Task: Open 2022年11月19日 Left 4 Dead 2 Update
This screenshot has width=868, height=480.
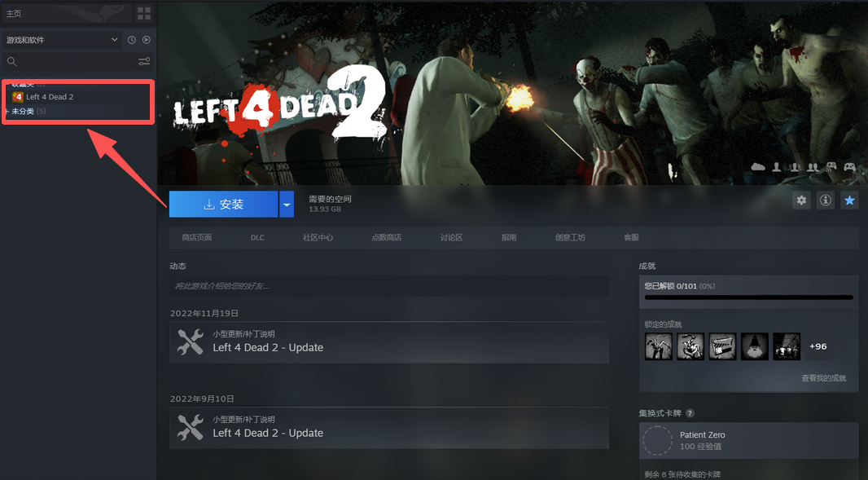Action: (x=389, y=342)
